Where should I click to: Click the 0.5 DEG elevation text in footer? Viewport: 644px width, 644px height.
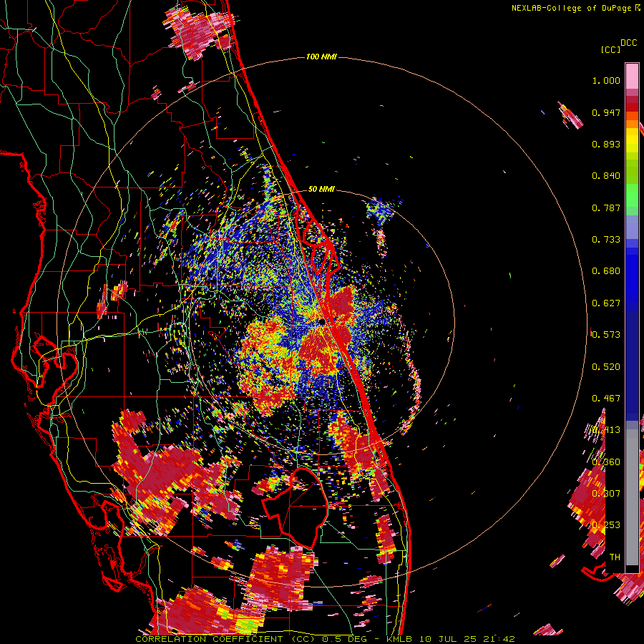[x=343, y=639]
